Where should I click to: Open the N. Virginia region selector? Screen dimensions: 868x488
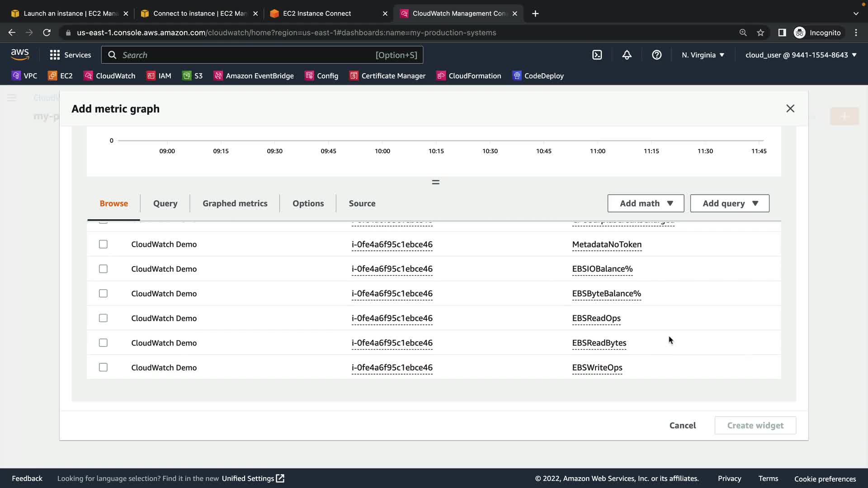point(703,55)
